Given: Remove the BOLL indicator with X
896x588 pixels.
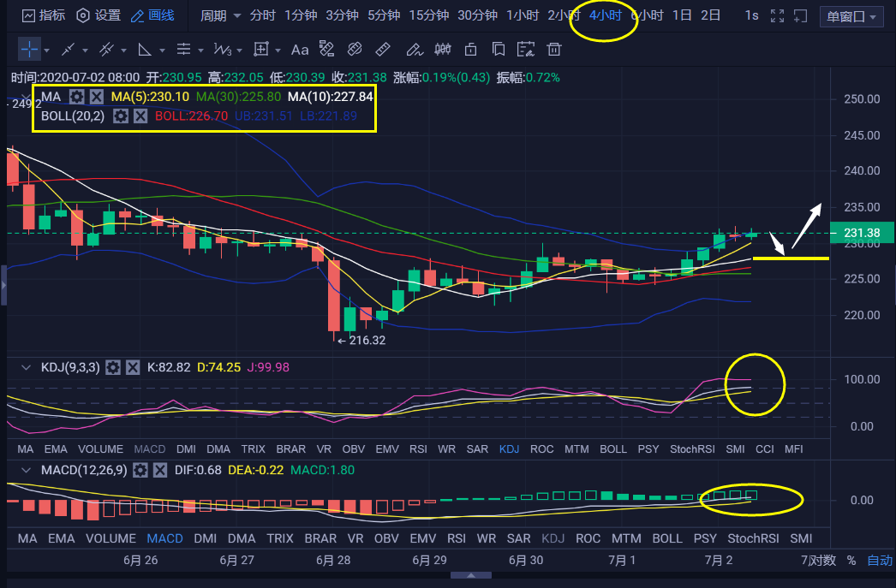Looking at the screenshot, I should coord(140,116).
